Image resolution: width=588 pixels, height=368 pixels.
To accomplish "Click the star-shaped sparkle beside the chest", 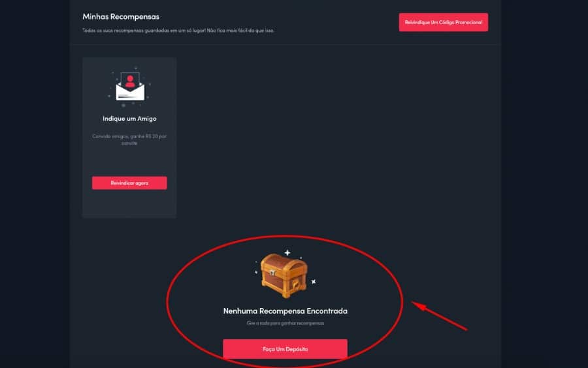I will point(314,281).
